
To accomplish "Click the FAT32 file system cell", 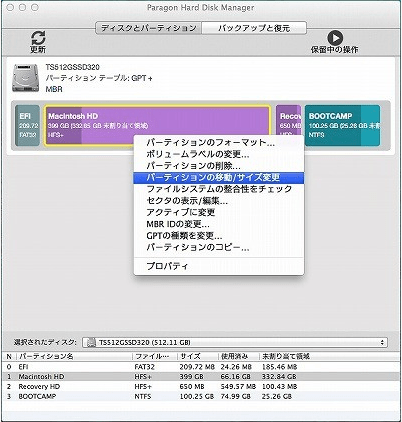I will tap(144, 367).
